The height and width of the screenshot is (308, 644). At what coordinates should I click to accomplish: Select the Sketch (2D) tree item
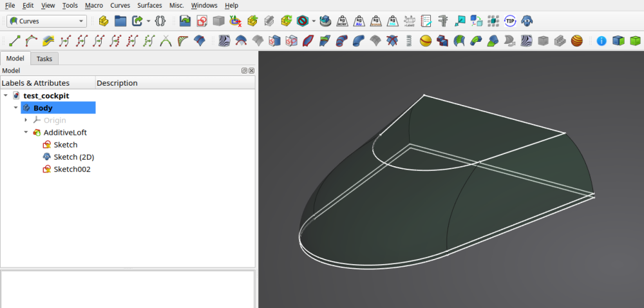pyautogui.click(x=73, y=157)
